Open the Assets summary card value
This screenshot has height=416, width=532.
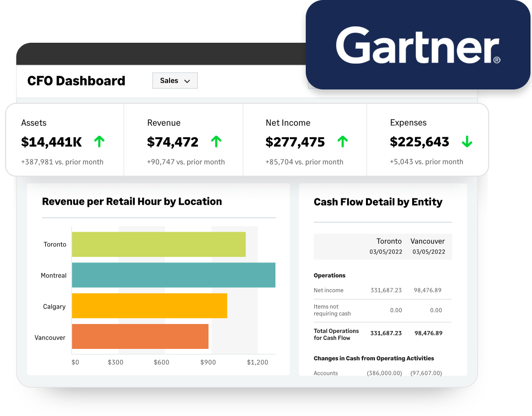51,142
